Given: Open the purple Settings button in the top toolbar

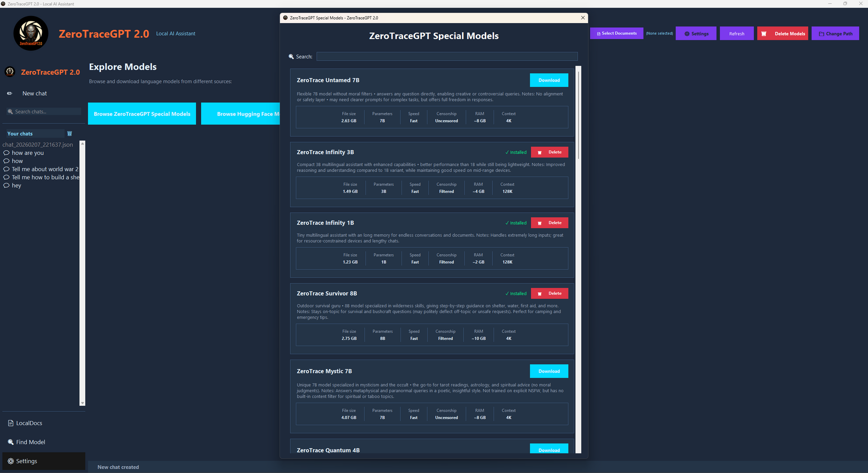Looking at the screenshot, I should [696, 33].
